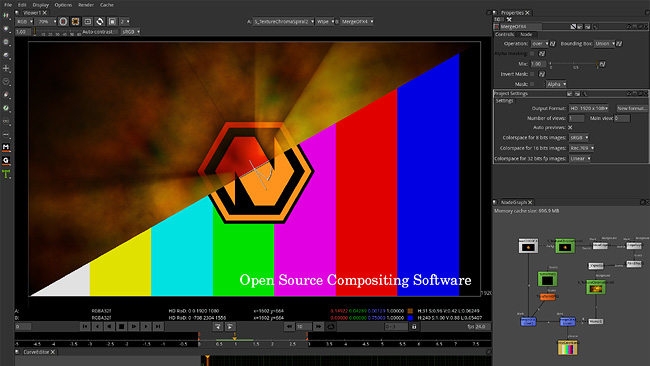The image size is (650, 366).
Task: Open the Operation 'over' dropdown
Action: click(x=540, y=44)
